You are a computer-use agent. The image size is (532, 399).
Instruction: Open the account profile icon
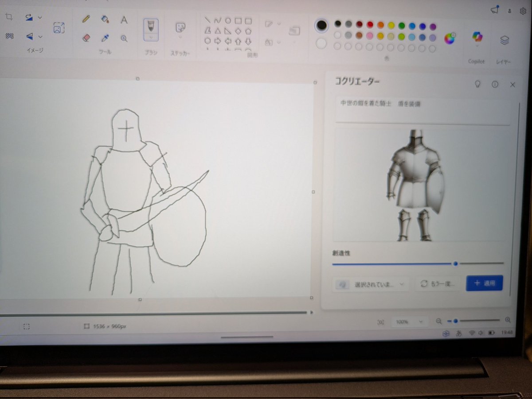click(x=510, y=11)
